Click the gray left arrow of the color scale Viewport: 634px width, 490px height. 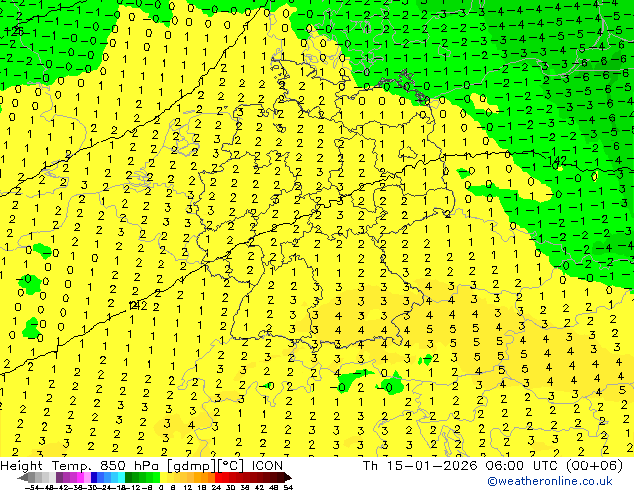click(22, 477)
